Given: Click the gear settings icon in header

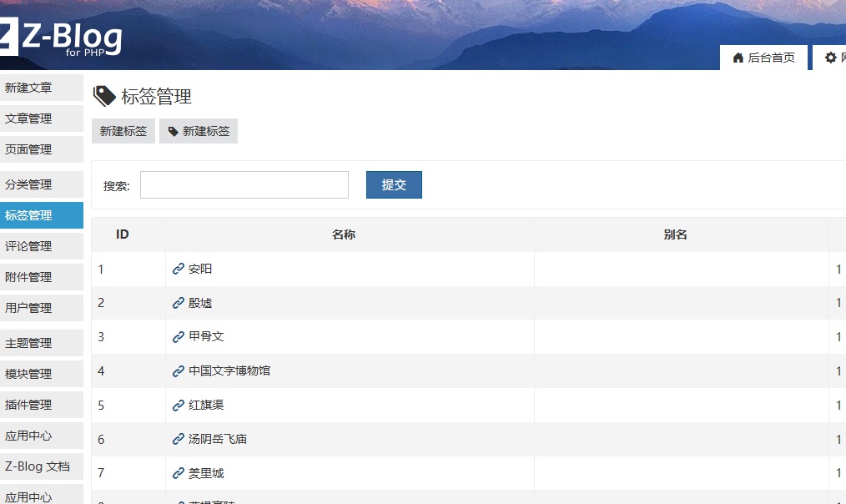Looking at the screenshot, I should [x=831, y=58].
